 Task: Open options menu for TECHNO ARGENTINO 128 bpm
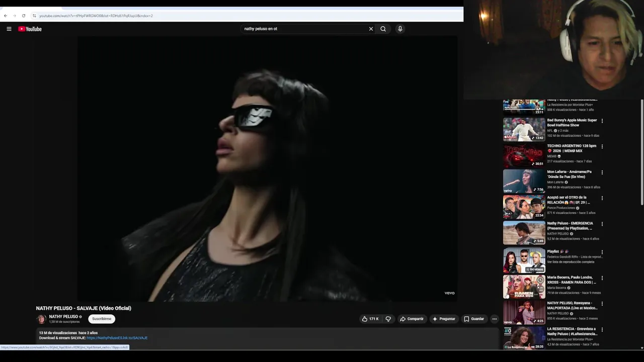click(x=602, y=146)
